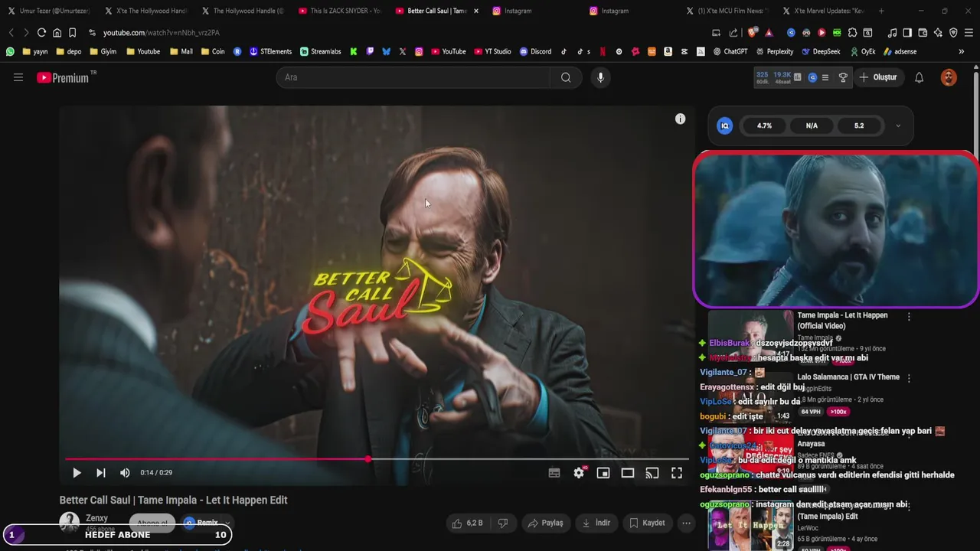Viewport: 980px width, 551px height.
Task: Open Coin bookmarks folder
Action: point(212,51)
